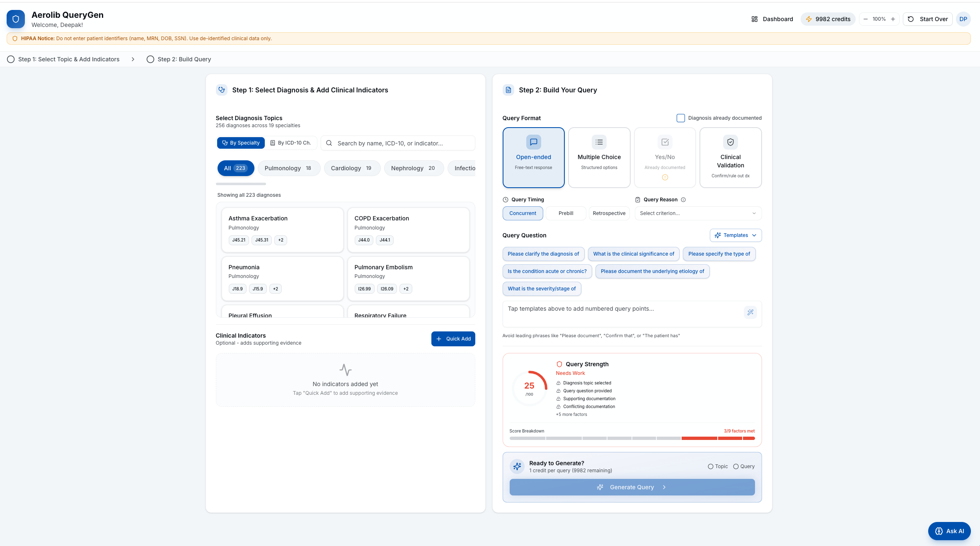Click the zoom out minus icon

pyautogui.click(x=865, y=19)
